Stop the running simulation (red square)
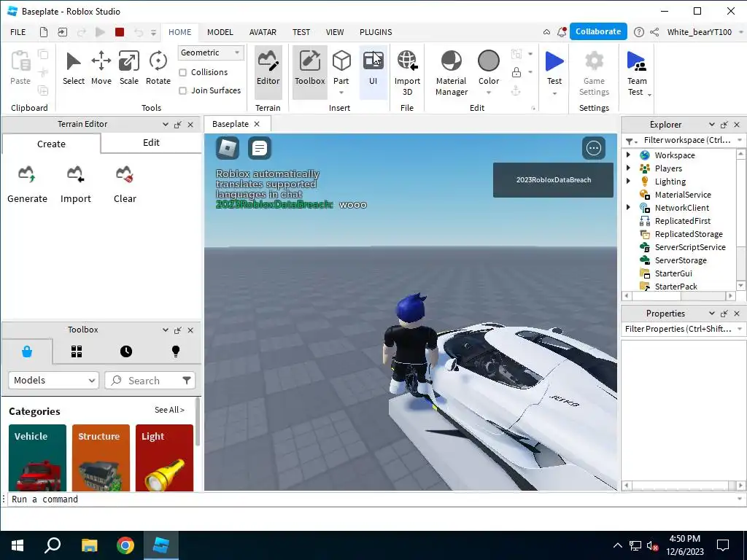This screenshot has width=747, height=560. coord(120,32)
